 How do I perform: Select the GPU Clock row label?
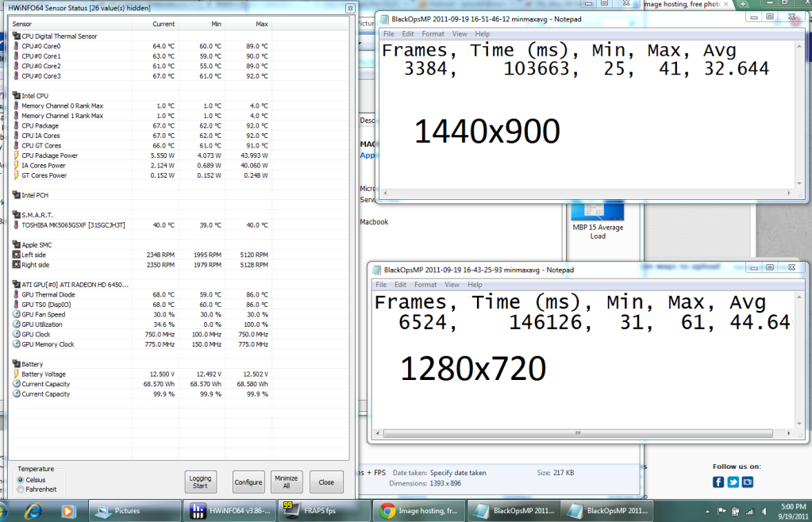pos(36,334)
